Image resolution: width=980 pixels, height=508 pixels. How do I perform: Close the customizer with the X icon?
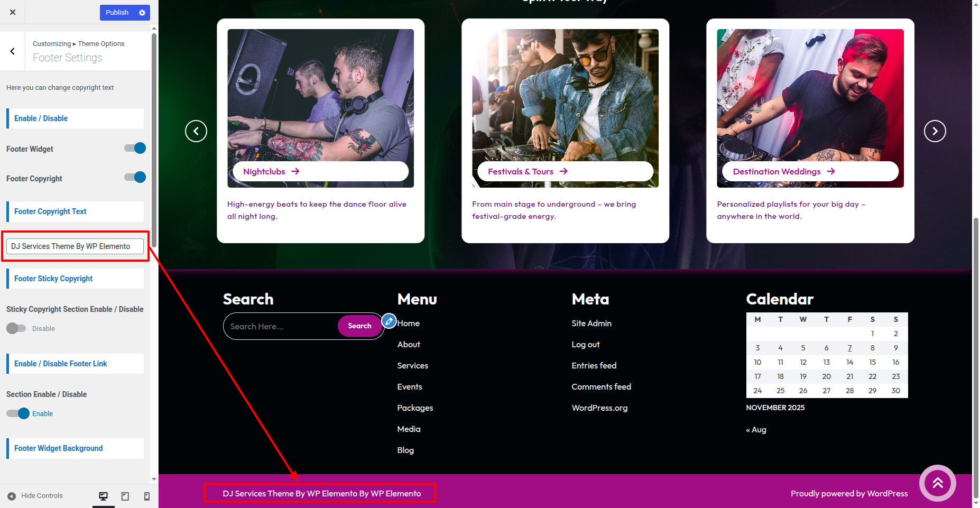[13, 12]
